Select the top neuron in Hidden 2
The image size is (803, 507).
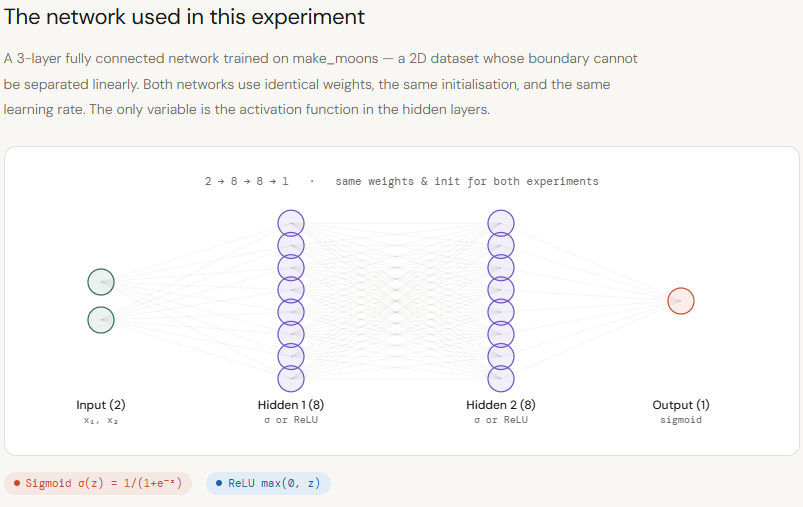click(500, 223)
